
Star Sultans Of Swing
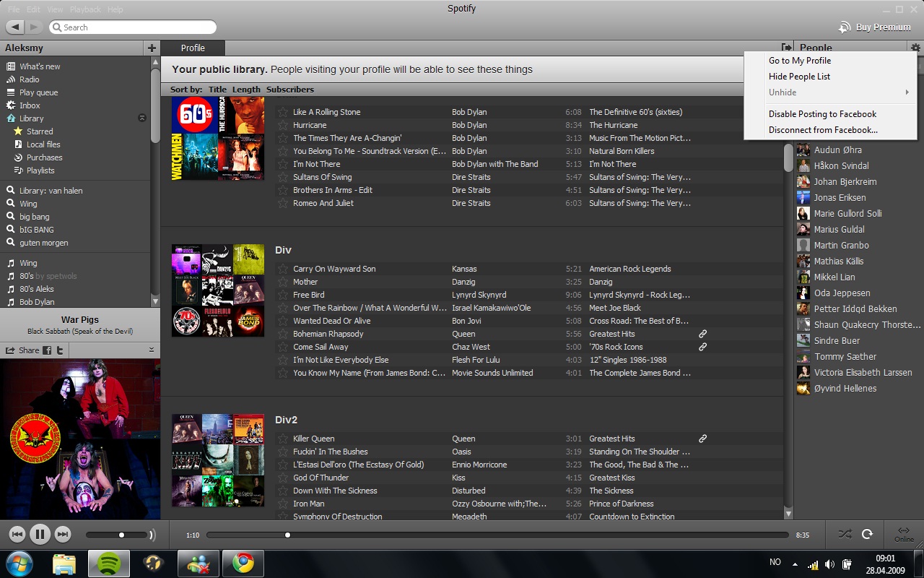click(283, 177)
